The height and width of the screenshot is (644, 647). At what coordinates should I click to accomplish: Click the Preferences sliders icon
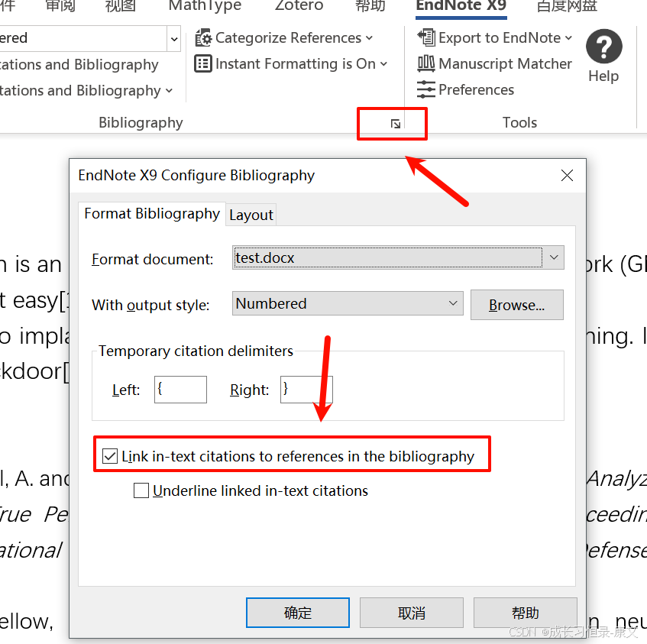pos(425,89)
